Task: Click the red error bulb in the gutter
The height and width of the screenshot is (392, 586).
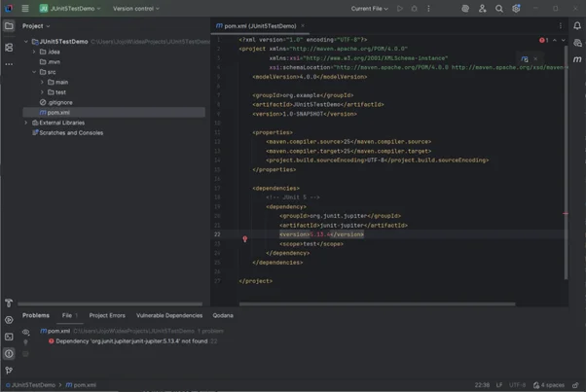Action: click(244, 238)
